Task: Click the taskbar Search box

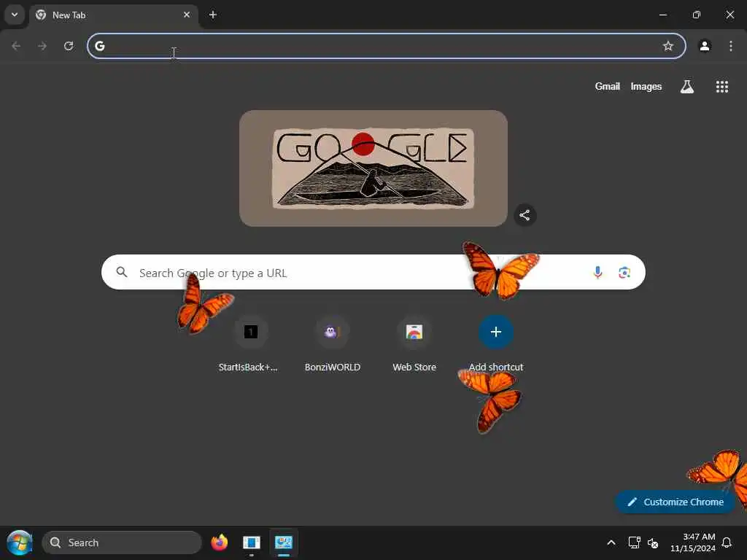Action: tap(122, 542)
